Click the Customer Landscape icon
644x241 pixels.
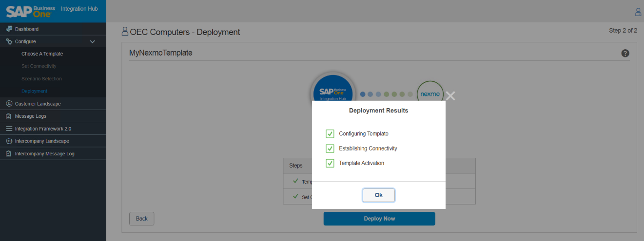9,104
